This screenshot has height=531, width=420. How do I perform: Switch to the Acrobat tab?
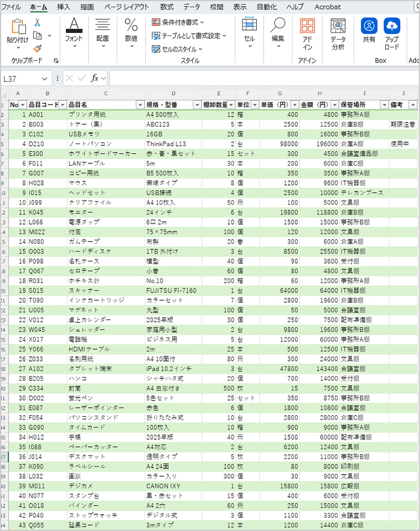click(328, 7)
